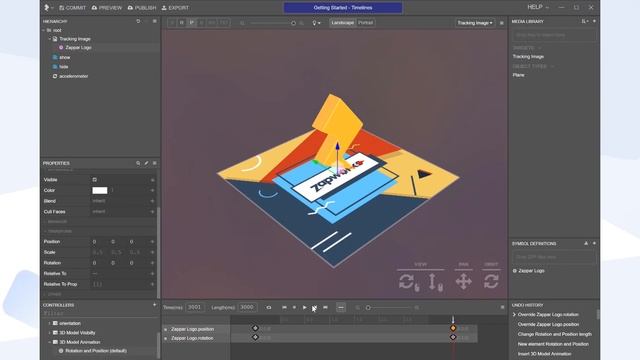Click the timeline record button
This screenshot has width=640, height=360.
tap(294, 308)
